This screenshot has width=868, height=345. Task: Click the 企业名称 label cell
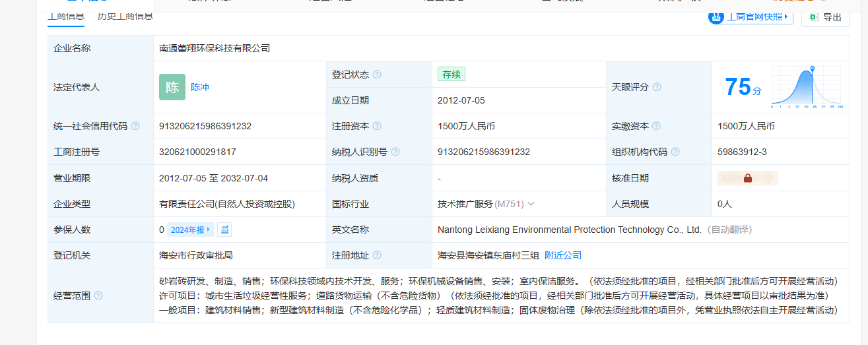tap(101, 48)
